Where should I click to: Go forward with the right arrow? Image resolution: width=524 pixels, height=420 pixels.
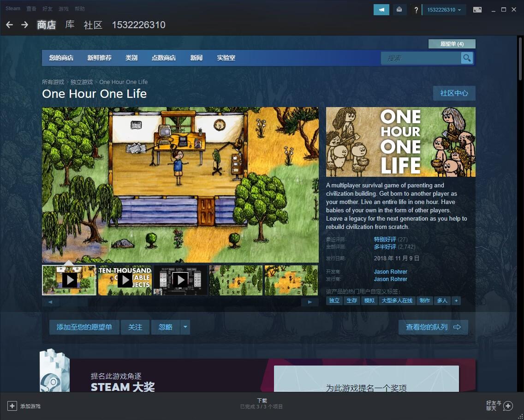point(24,25)
